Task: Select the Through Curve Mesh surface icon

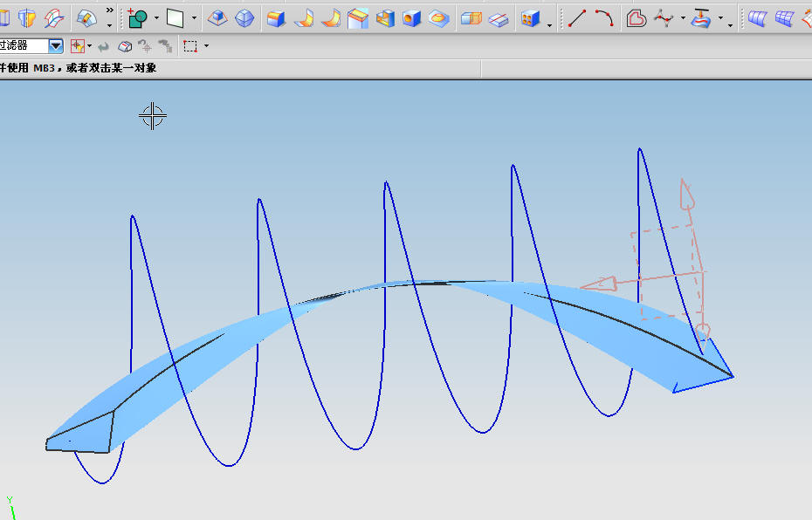Action: point(785,18)
